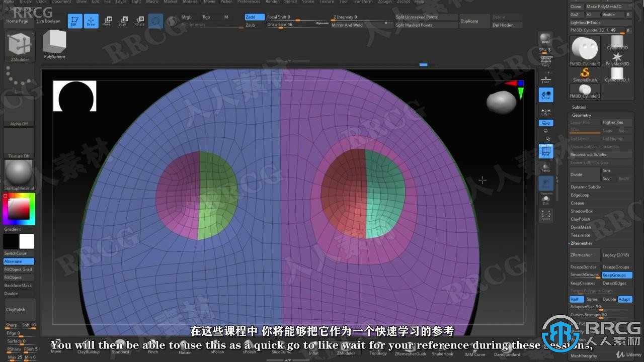Click the Duplicate button
The height and width of the screenshot is (362, 644).
(474, 21)
